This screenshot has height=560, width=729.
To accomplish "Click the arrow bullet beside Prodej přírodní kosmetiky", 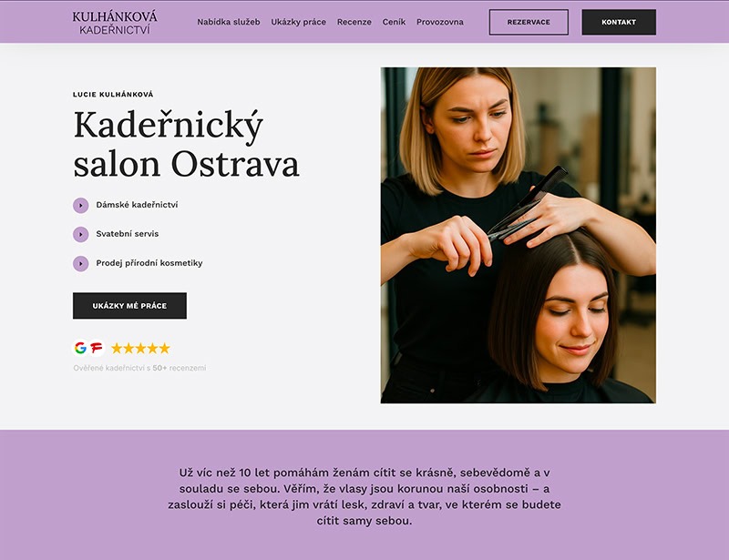I will 80,263.
